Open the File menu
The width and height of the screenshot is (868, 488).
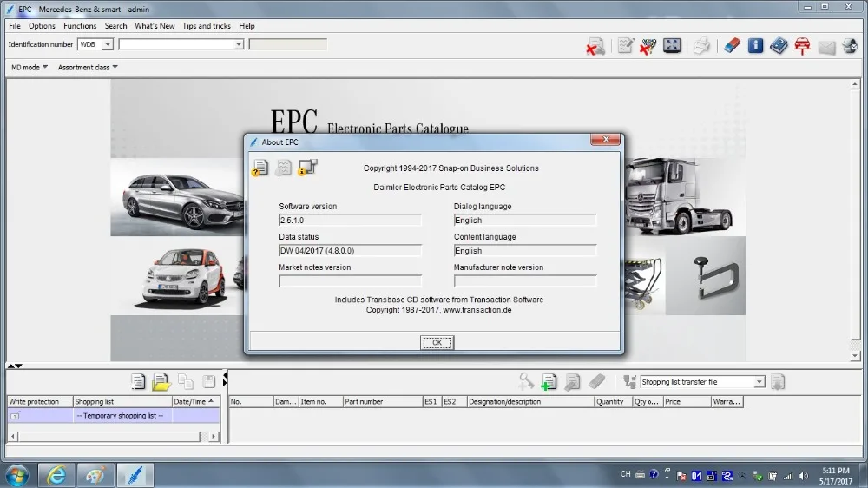point(15,26)
